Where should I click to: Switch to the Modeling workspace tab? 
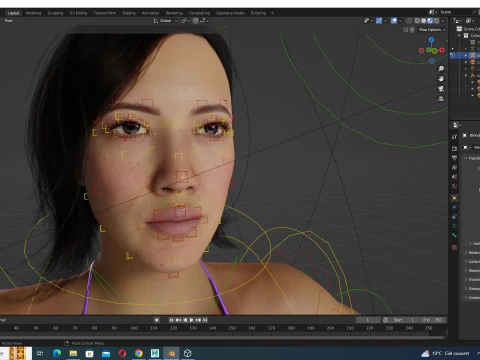[x=33, y=13]
